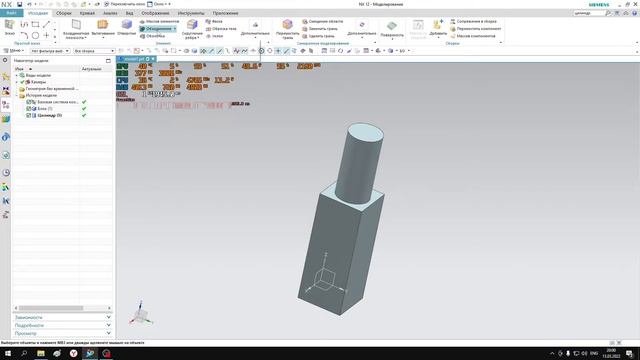Open the Part Navigator sidebar icon
This screenshot has width=640, height=360.
[6, 104]
